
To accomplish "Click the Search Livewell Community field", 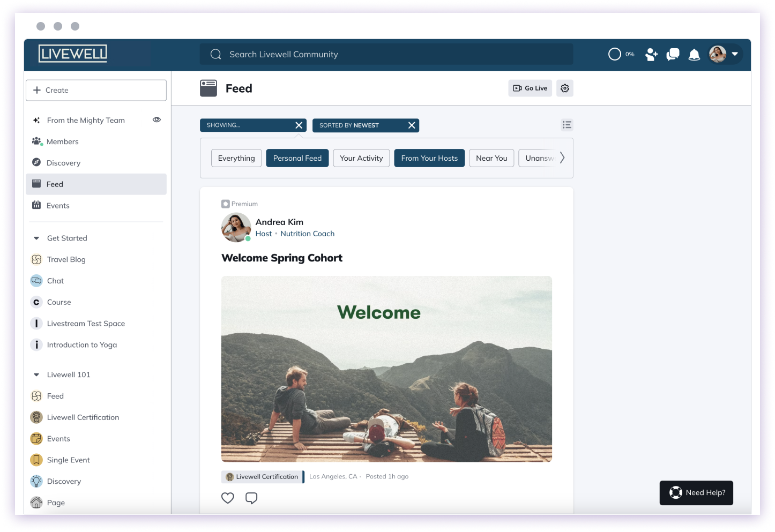I will click(386, 54).
